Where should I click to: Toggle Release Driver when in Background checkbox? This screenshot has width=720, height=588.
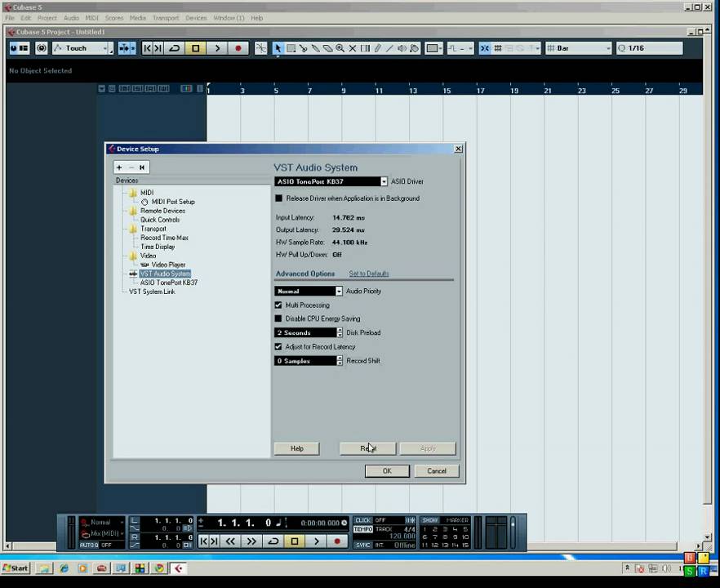[278, 198]
